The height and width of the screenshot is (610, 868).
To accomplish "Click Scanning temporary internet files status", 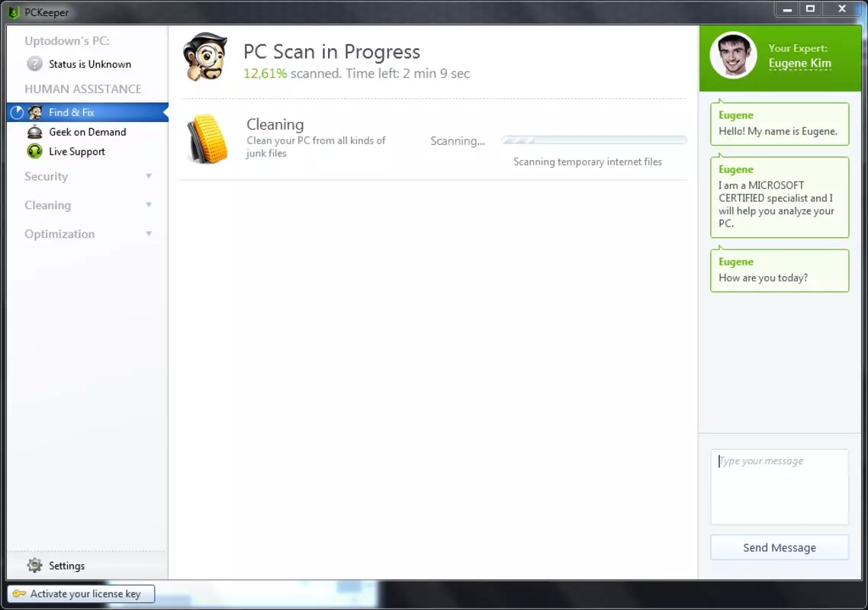I will pyautogui.click(x=587, y=162).
